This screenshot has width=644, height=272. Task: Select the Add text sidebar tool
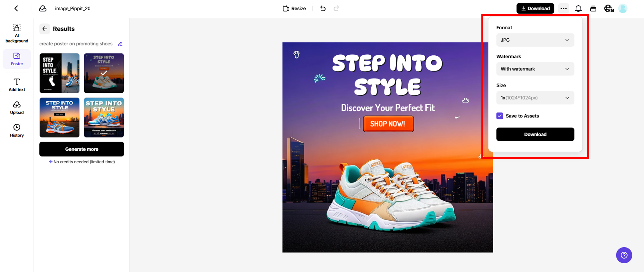point(17,85)
